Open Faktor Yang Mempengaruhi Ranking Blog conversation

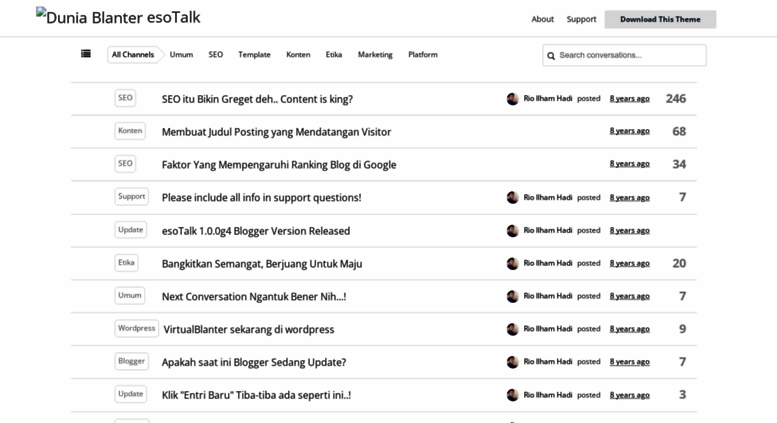(x=279, y=164)
